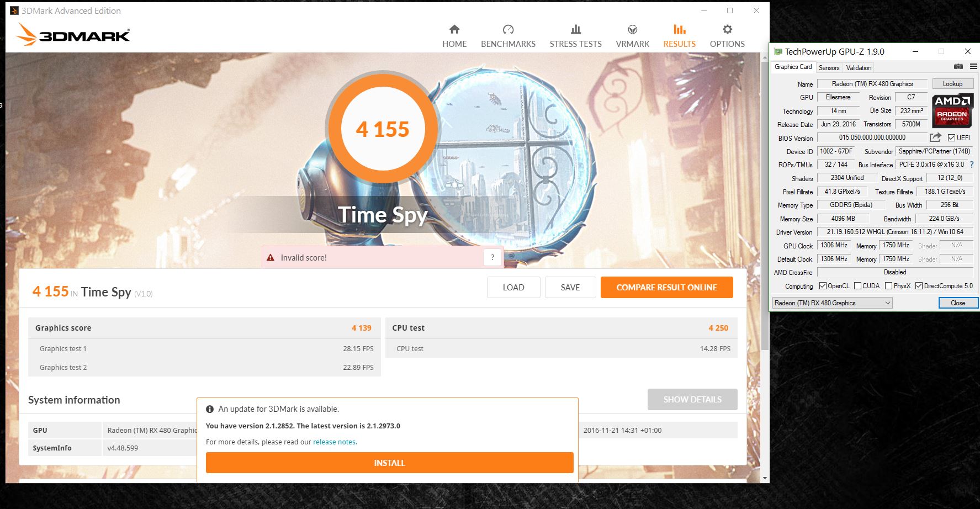Click the Driver Version field
980x509 pixels.
pyautogui.click(x=895, y=232)
